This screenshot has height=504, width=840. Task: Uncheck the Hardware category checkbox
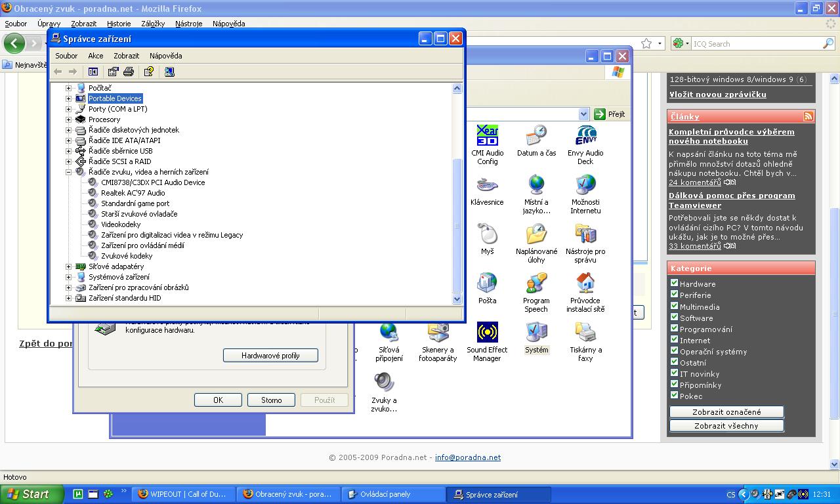(x=674, y=283)
